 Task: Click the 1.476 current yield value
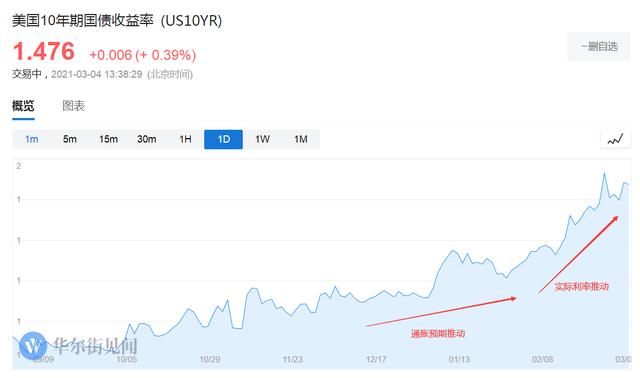[44, 51]
